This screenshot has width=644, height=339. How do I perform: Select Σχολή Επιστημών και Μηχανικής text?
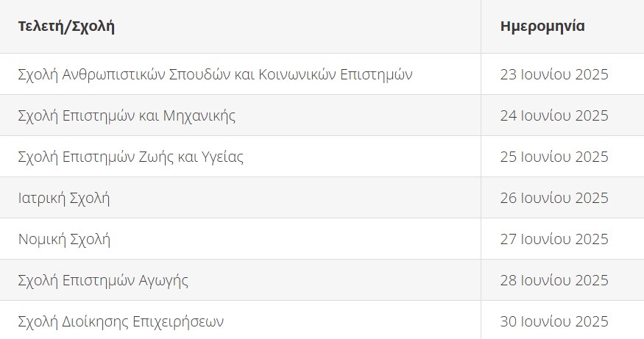coord(127,115)
